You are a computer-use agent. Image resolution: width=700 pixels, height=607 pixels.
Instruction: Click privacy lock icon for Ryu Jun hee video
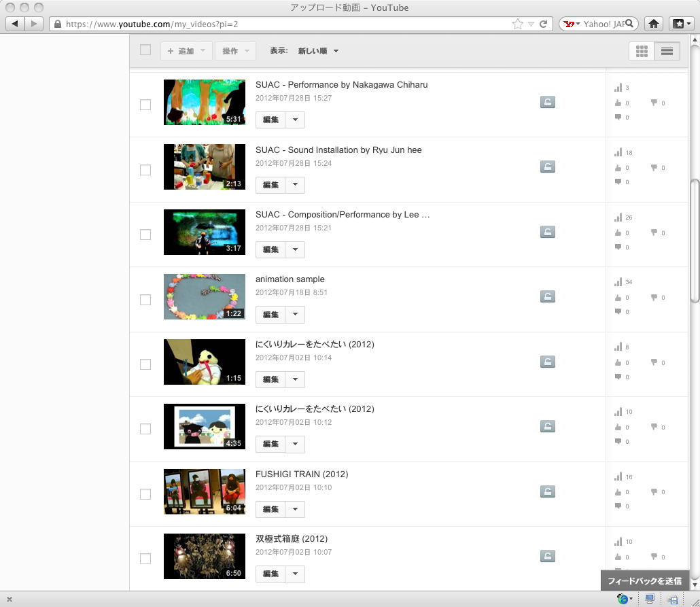547,167
